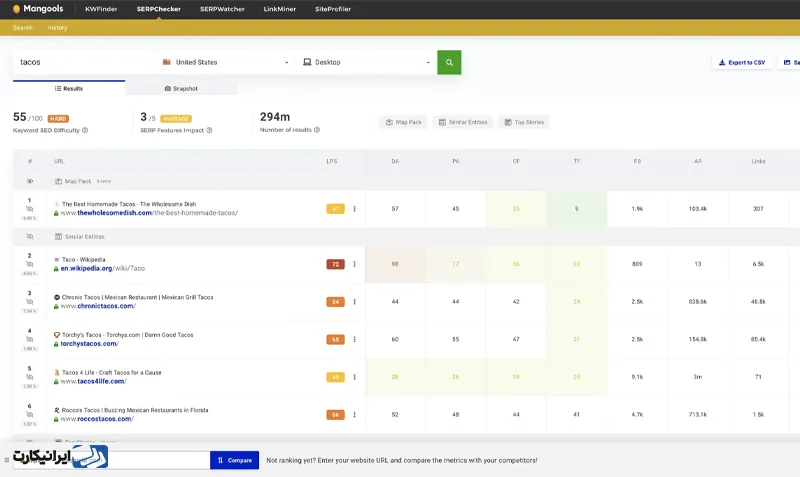Hide result 5 Tacos 4 Life
Screen dimensions: 800x477
30,377
